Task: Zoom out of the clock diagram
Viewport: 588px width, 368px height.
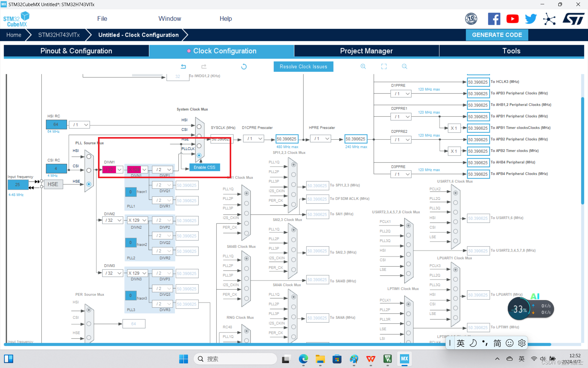Action: coord(404,67)
